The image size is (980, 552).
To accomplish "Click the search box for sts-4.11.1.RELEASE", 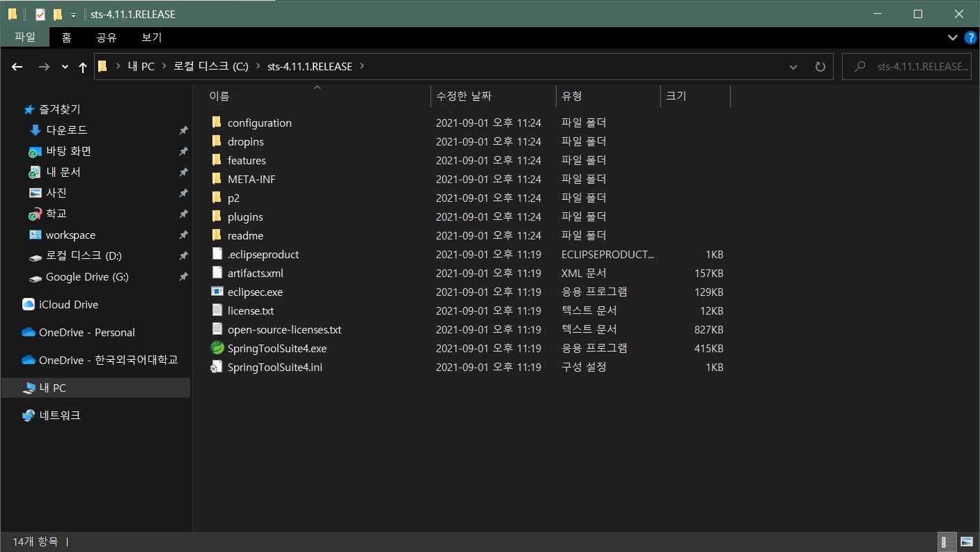I will click(x=906, y=67).
